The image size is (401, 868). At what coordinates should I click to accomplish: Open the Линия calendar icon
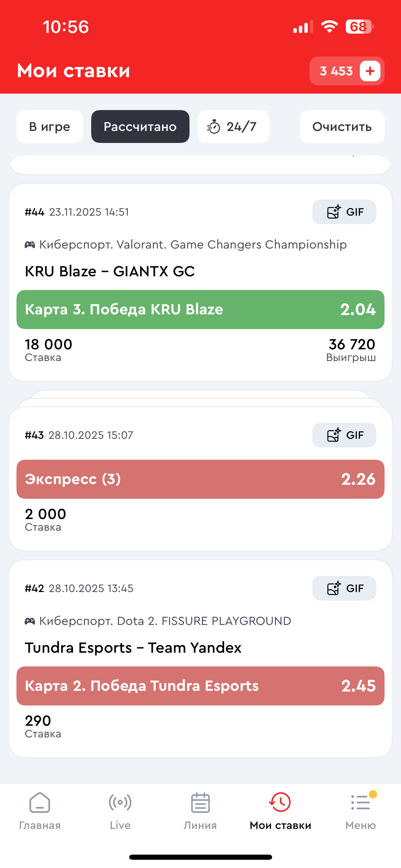(200, 803)
